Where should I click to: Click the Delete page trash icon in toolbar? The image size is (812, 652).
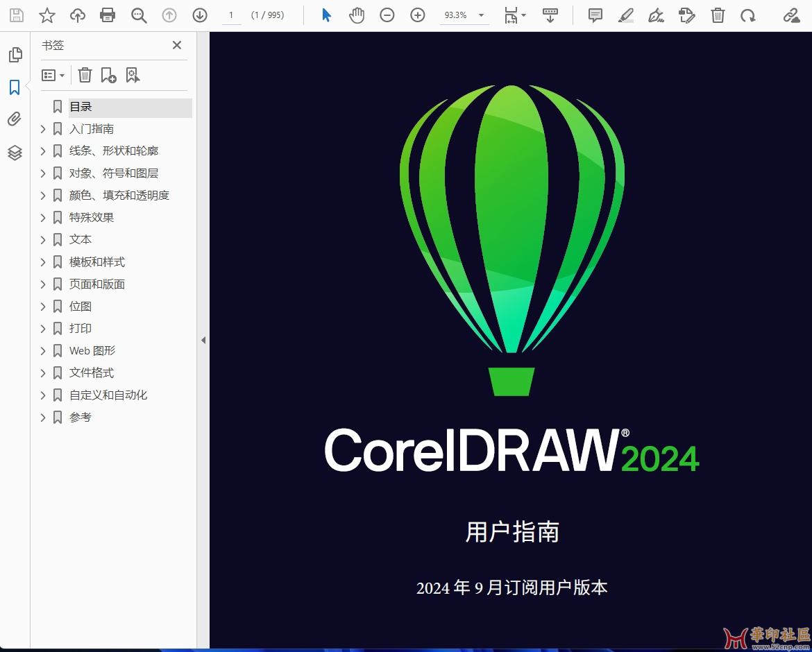[x=717, y=15]
